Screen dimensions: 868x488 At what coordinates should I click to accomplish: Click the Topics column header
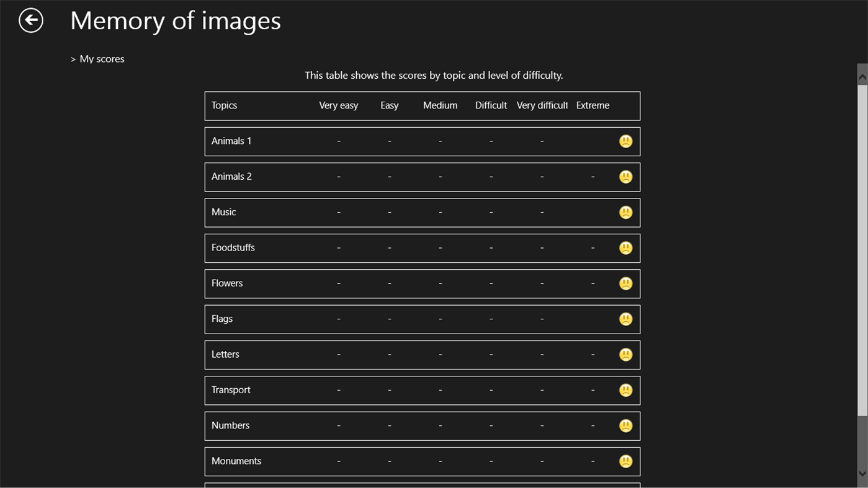[224, 105]
